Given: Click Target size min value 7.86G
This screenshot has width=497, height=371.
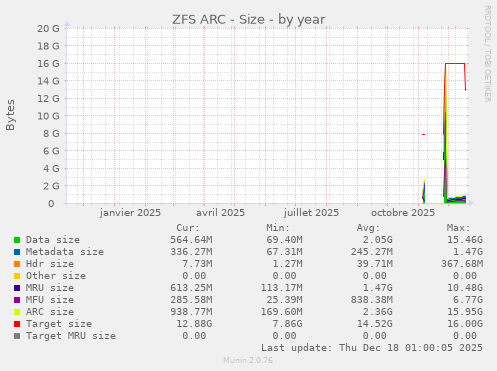Looking at the screenshot, I should coord(287,324).
